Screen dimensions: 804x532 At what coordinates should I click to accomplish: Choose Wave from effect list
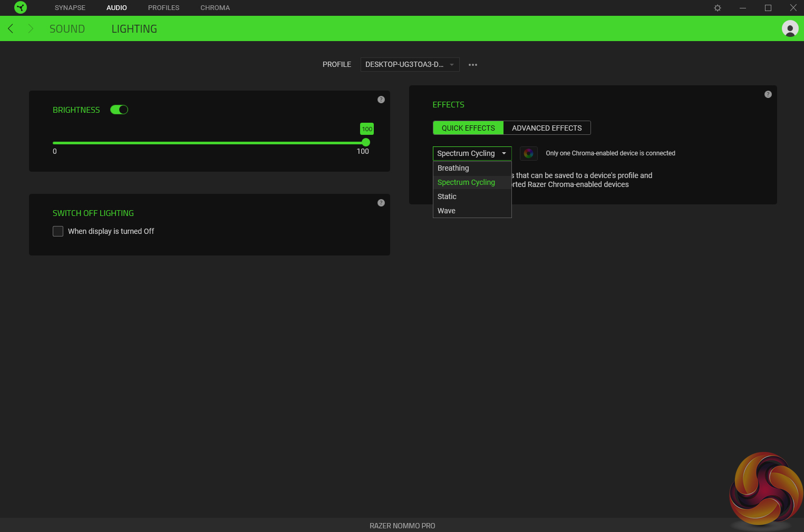coord(472,211)
